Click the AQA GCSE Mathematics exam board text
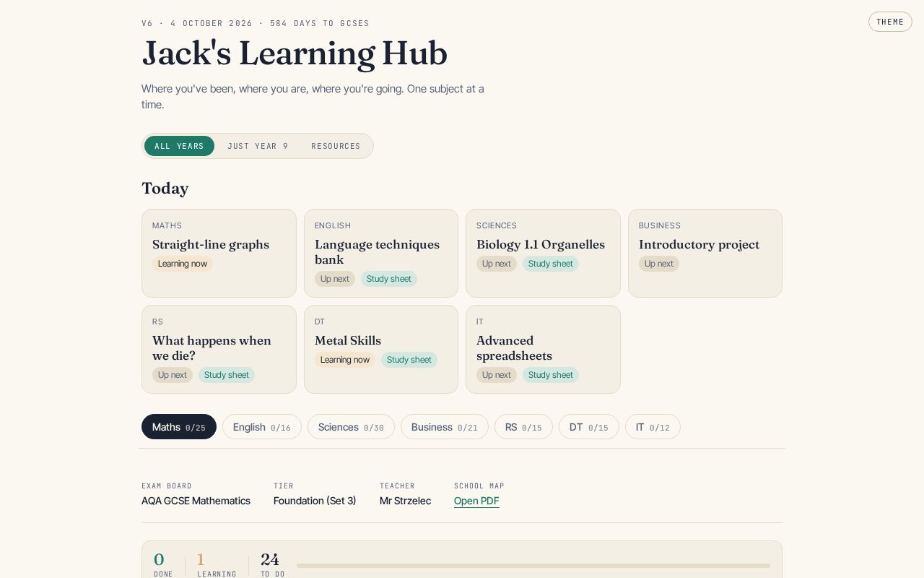Screen dimensions: 924x578 click(196, 501)
